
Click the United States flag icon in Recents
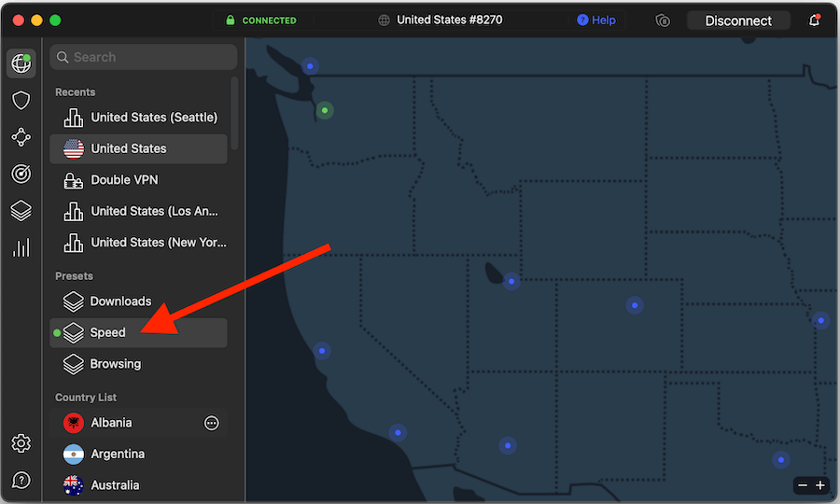tap(74, 148)
